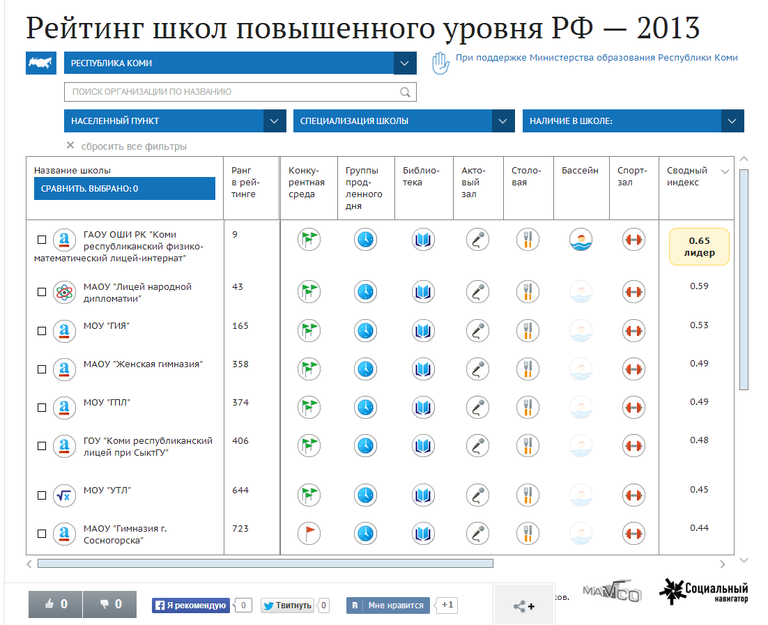Screen dimensions: 768x625
Task: Click the thumbs-down dislike button
Action: coord(110,604)
